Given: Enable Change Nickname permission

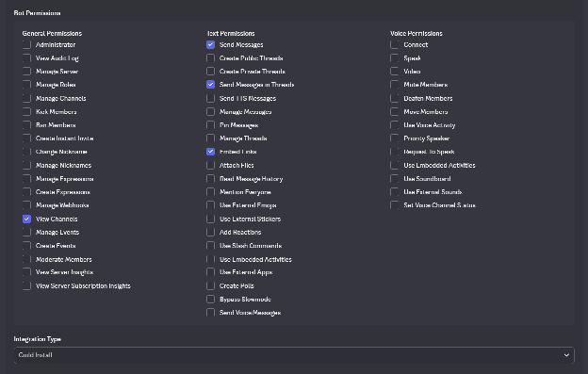Looking at the screenshot, I should coord(26,152).
